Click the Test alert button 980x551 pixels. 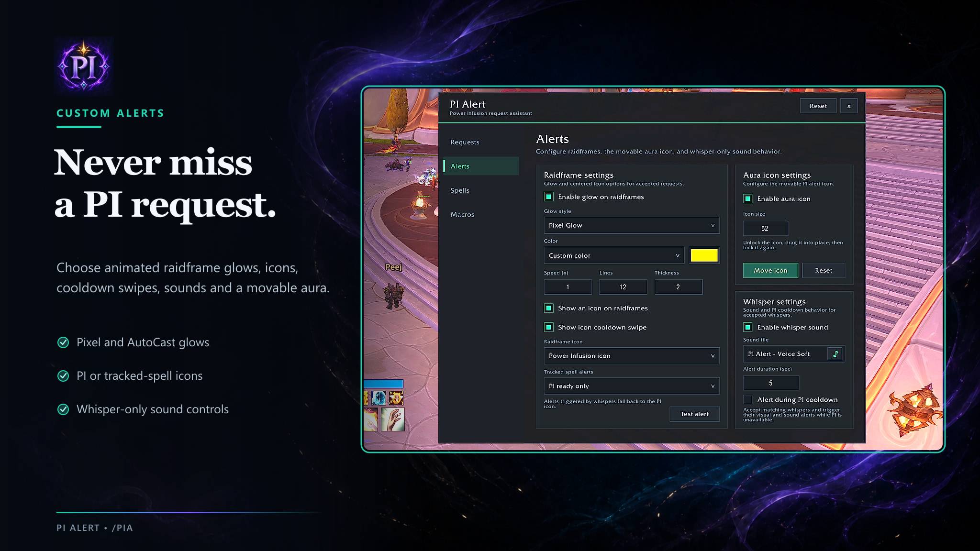[694, 414]
